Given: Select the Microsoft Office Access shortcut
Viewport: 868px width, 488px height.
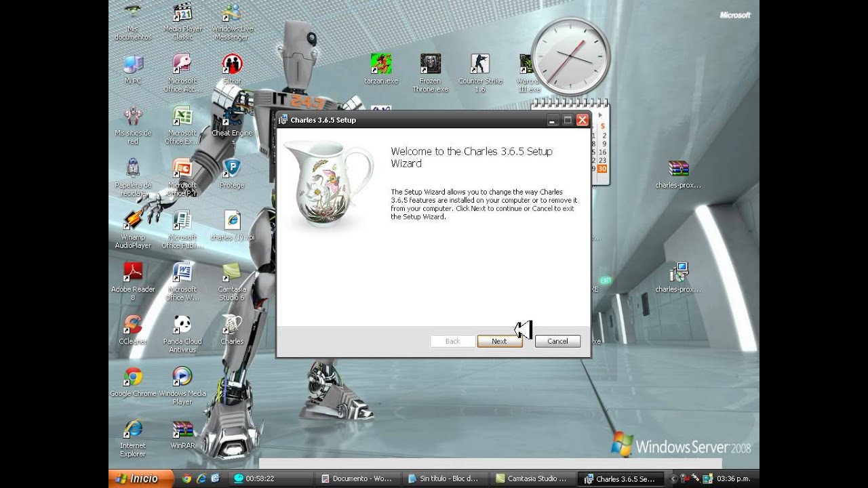Looking at the screenshot, I should (182, 73).
